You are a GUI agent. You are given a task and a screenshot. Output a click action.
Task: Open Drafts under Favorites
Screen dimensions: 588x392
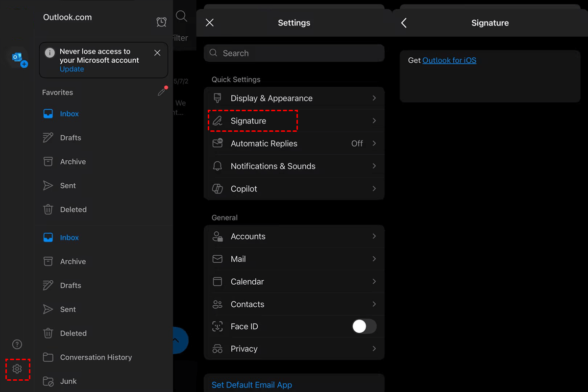point(103,138)
